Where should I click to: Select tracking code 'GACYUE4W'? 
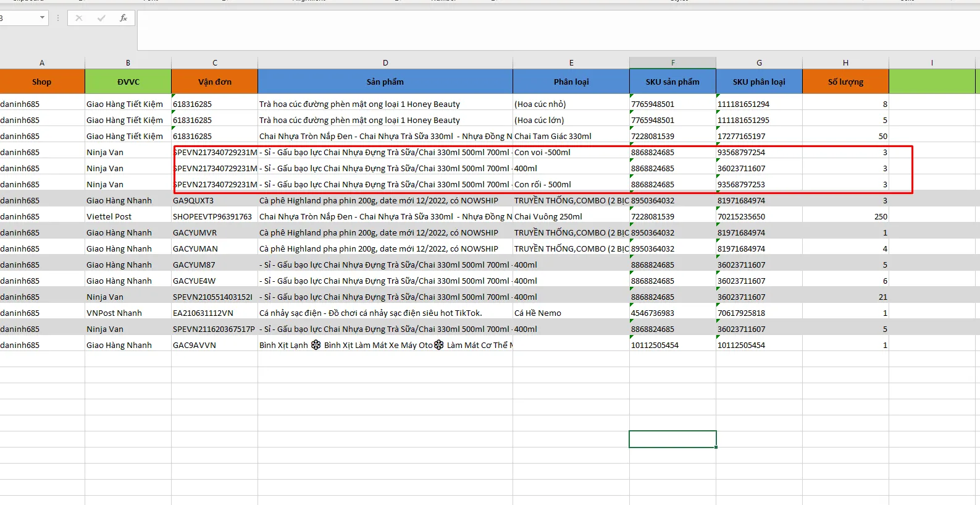click(215, 281)
